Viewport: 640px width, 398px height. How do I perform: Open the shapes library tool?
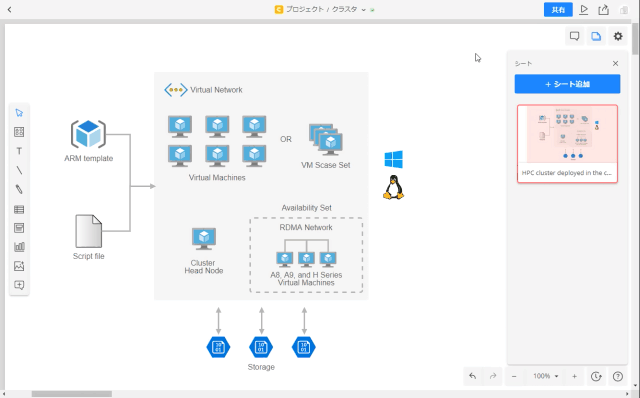tap(19, 132)
